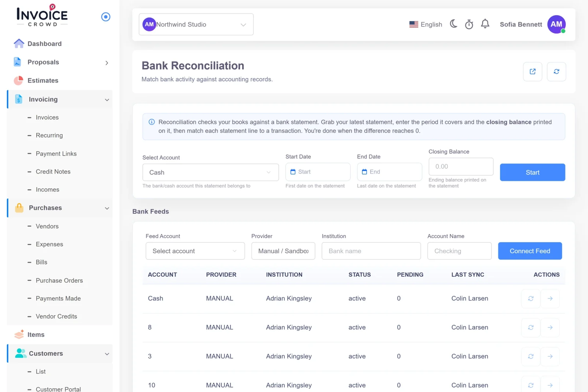This screenshot has height=392, width=588.
Task: Collapse the Invoicing section chevron
Action: 107,100
